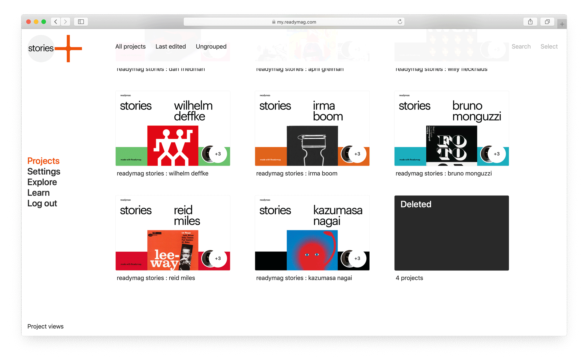The height and width of the screenshot is (364, 588).
Task: Click the Select button
Action: (549, 46)
